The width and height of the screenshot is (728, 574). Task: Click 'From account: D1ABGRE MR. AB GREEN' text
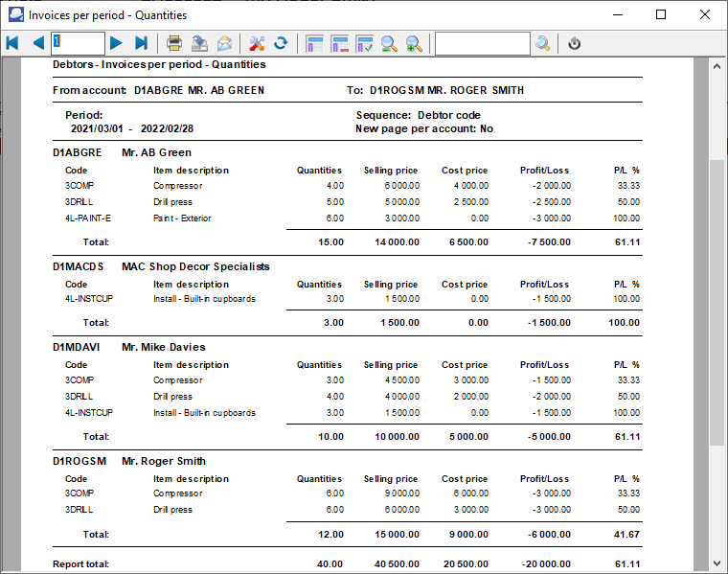coord(158,91)
